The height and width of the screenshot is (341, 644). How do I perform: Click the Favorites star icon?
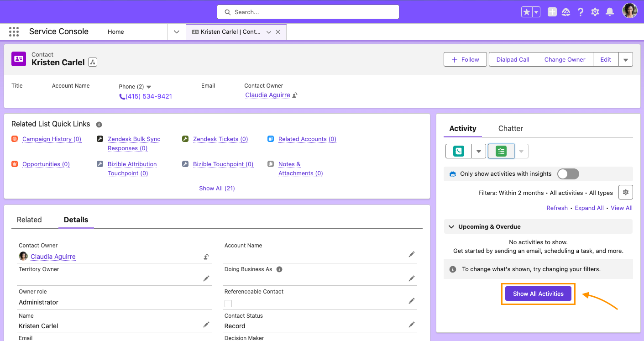point(527,12)
